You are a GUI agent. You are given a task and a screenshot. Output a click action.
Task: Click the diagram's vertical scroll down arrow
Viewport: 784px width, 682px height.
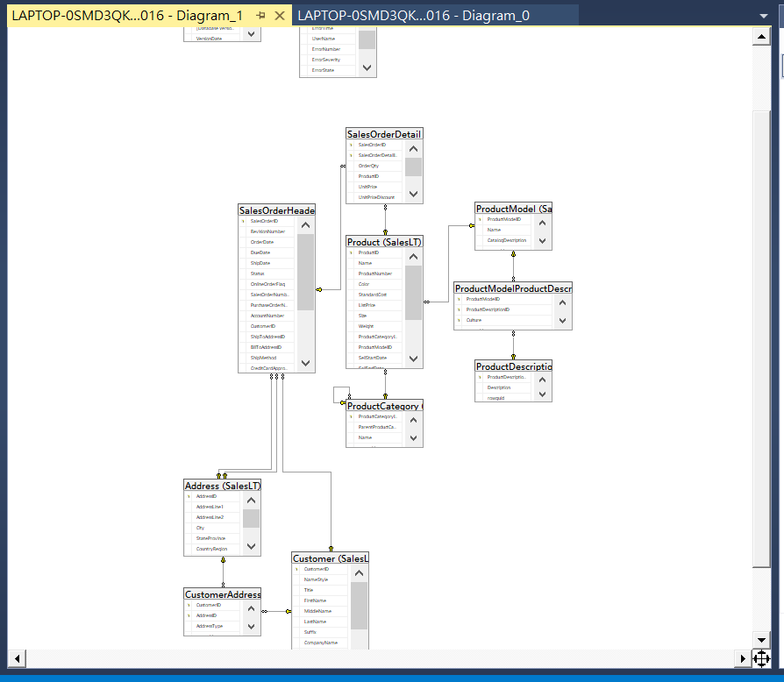pyautogui.click(x=761, y=640)
